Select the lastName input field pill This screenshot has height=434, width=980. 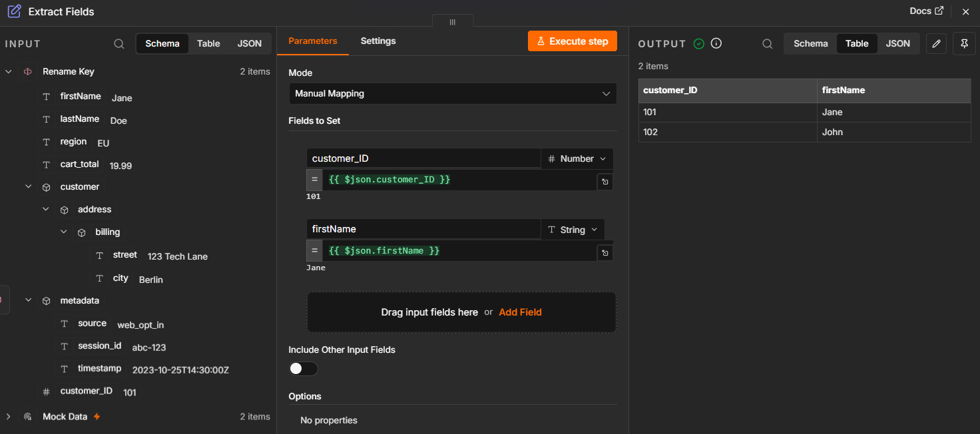80,119
